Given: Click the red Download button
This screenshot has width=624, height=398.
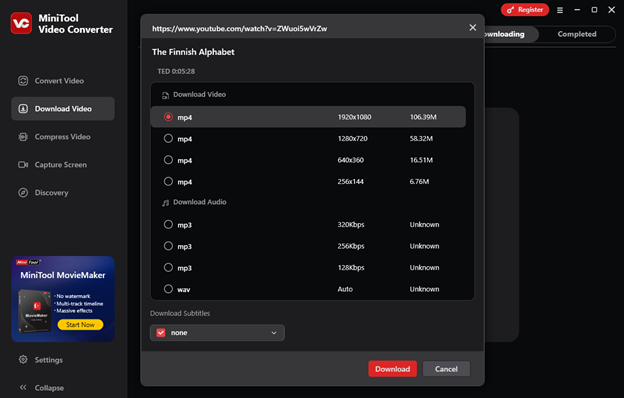Looking at the screenshot, I should pos(392,369).
